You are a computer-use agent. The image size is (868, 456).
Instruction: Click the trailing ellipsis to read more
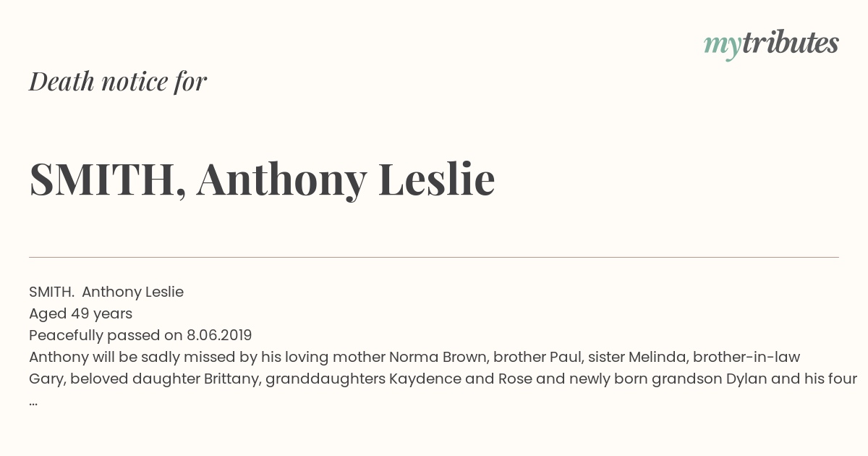33,402
